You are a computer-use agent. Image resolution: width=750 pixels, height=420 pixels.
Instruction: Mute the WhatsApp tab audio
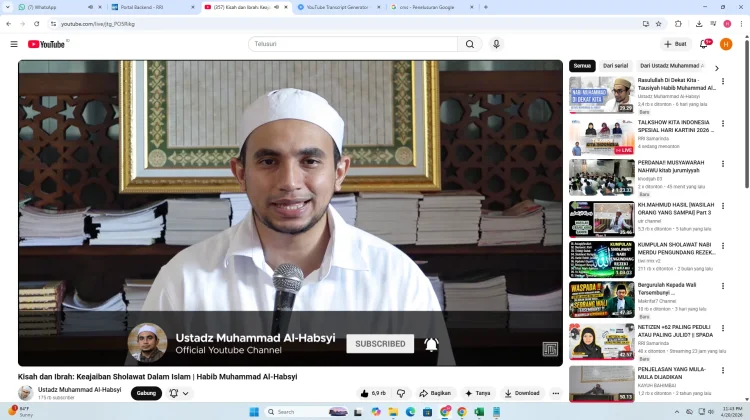coord(90,7)
